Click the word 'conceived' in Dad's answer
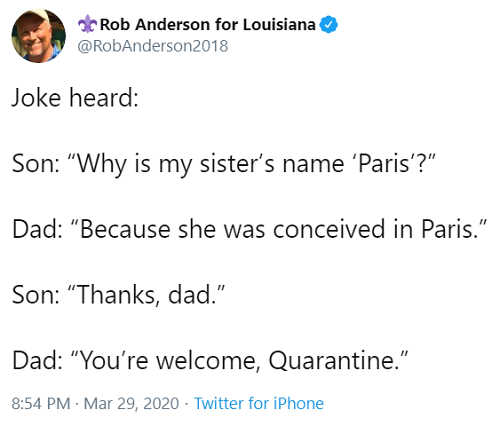Image resolution: width=500 pixels, height=426 pixels. (x=329, y=229)
